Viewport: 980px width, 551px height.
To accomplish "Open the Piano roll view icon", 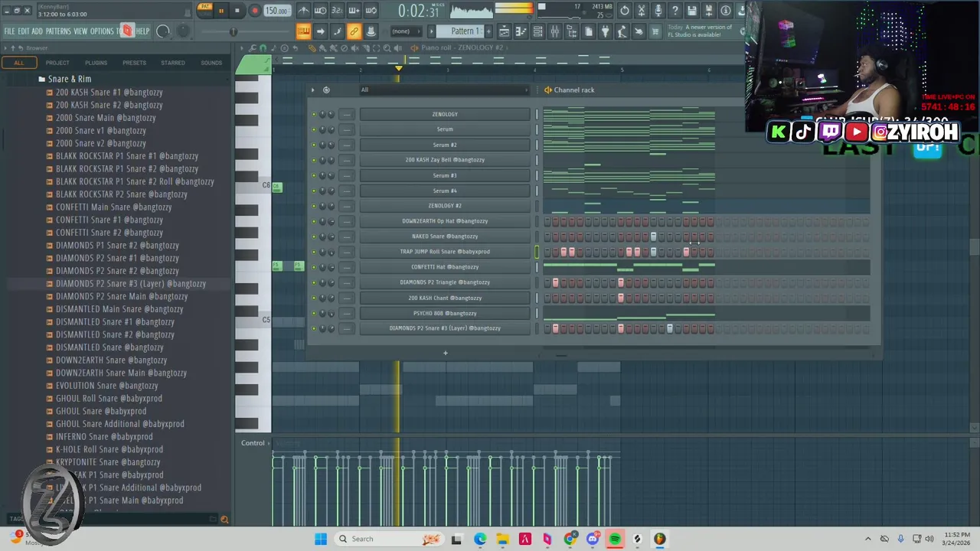I will pos(521,31).
